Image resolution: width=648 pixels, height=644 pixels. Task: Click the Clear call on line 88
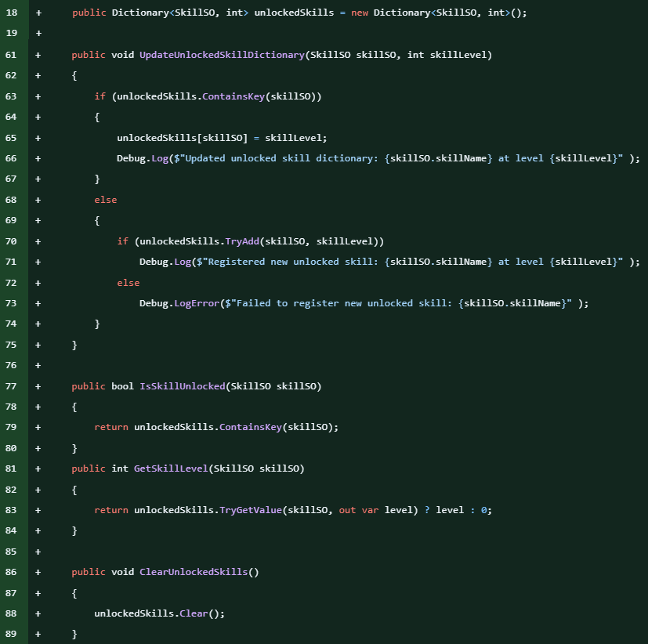coord(194,613)
